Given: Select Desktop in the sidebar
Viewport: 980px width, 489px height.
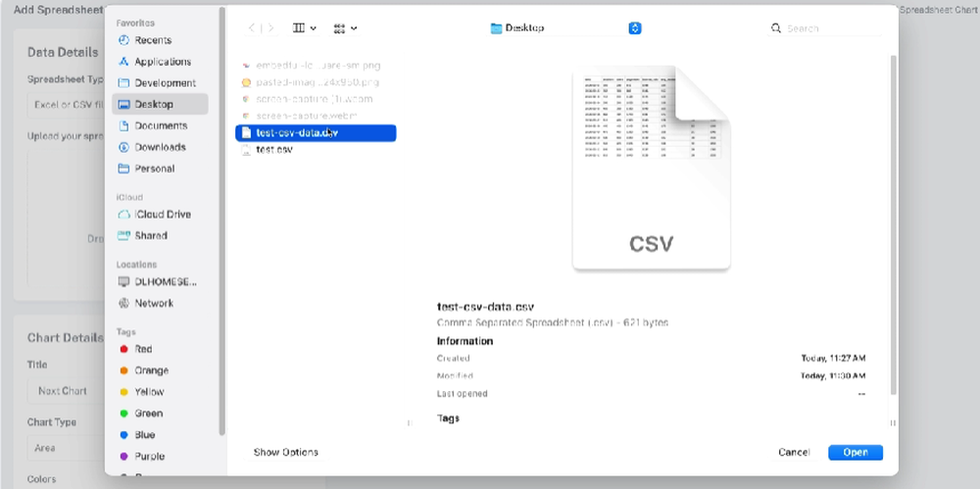Looking at the screenshot, I should (x=160, y=105).
